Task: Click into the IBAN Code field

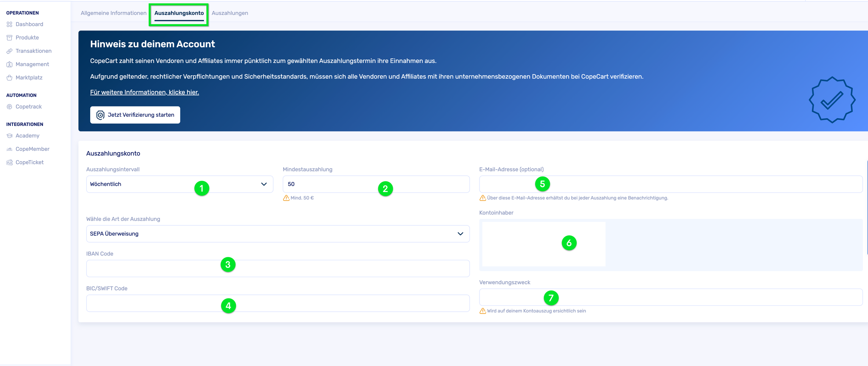Action: point(278,268)
